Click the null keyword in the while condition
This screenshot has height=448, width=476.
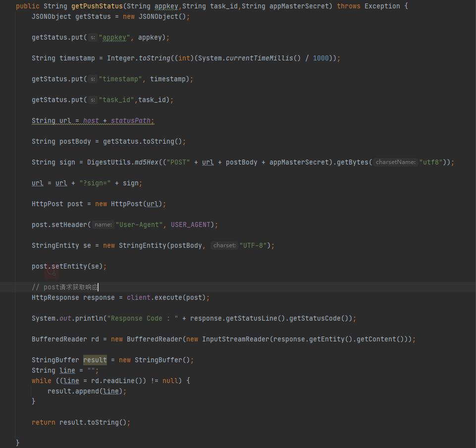tap(170, 381)
